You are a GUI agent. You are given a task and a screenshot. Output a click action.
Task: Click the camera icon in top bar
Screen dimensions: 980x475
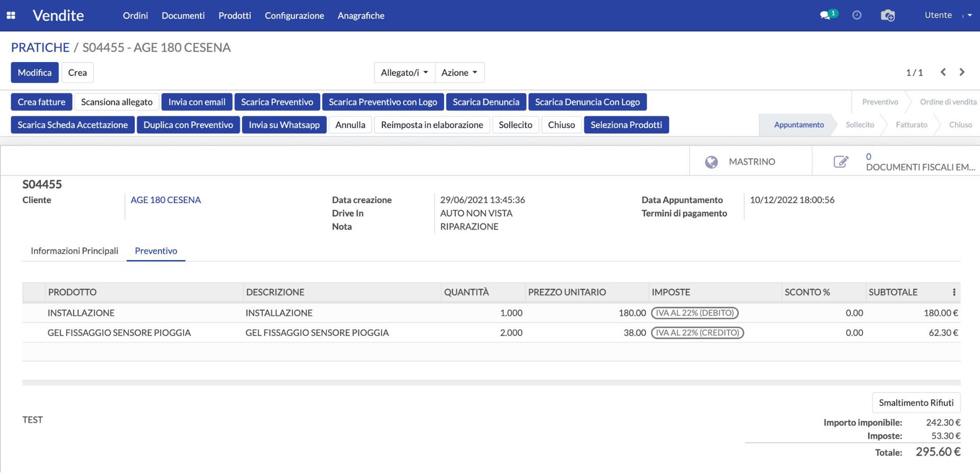(x=888, y=15)
